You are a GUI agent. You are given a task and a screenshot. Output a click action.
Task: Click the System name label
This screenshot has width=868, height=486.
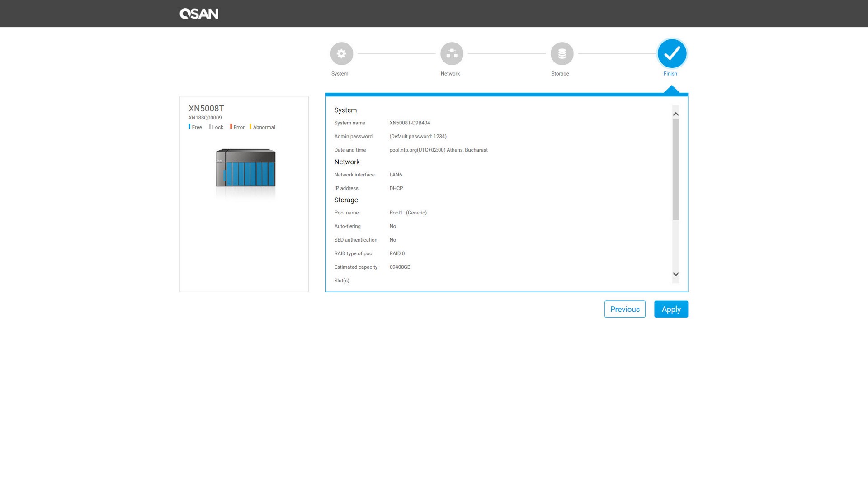point(349,123)
